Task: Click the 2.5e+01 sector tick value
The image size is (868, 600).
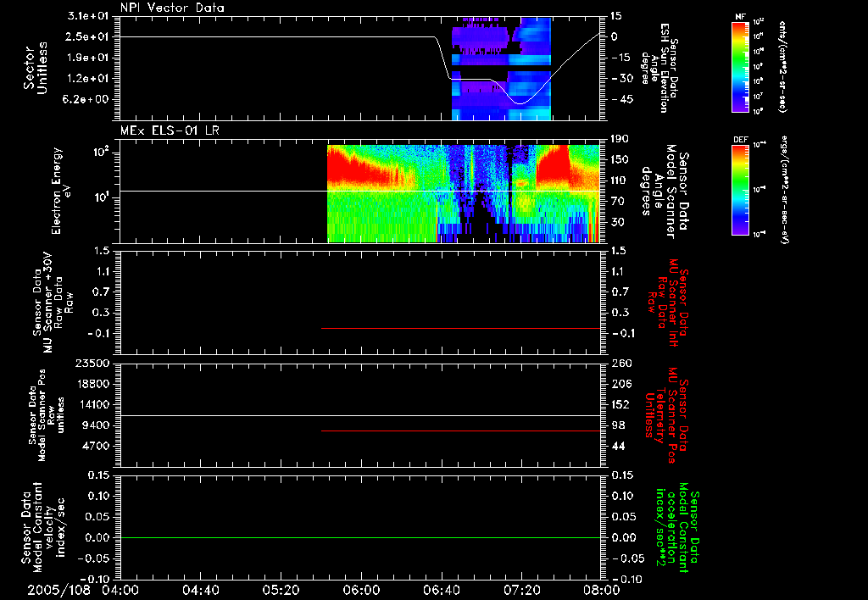Action: 88,36
